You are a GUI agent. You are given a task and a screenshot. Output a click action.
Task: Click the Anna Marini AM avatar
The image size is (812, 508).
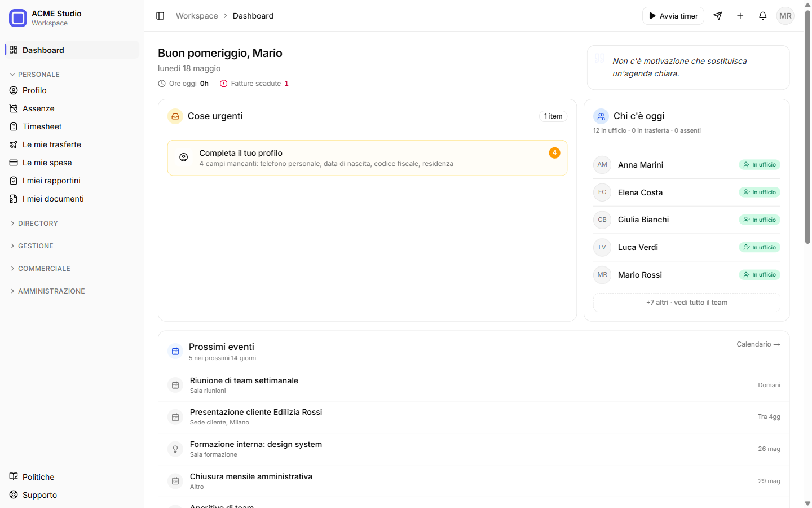pyautogui.click(x=602, y=165)
